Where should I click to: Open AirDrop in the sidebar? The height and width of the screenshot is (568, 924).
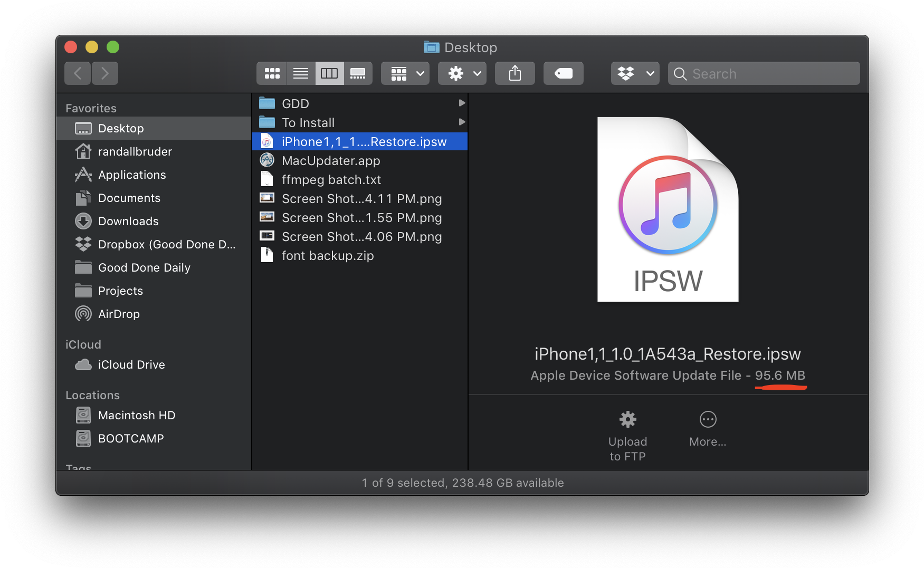pyautogui.click(x=119, y=314)
